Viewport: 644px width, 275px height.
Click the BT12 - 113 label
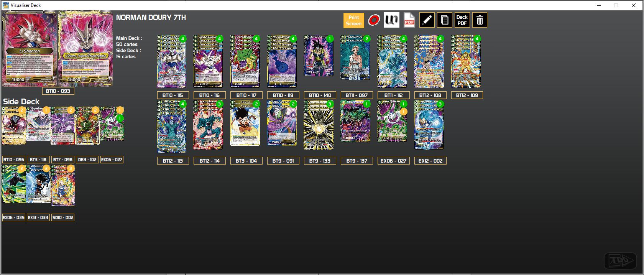click(x=173, y=161)
